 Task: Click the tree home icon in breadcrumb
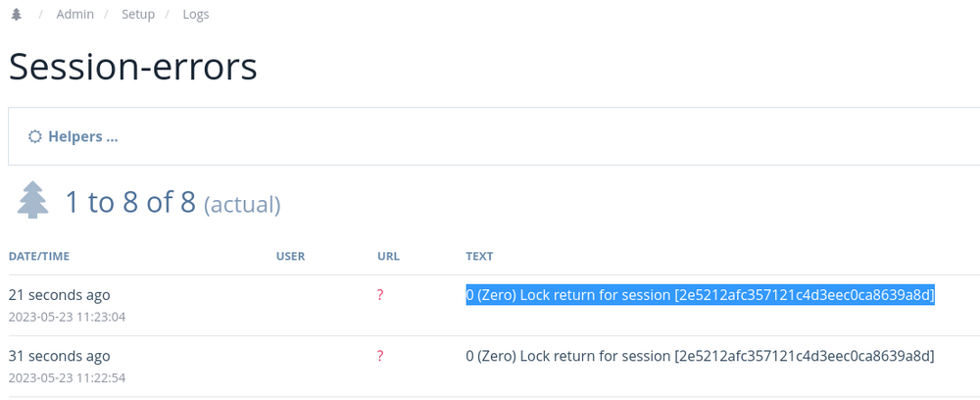pyautogui.click(x=16, y=14)
